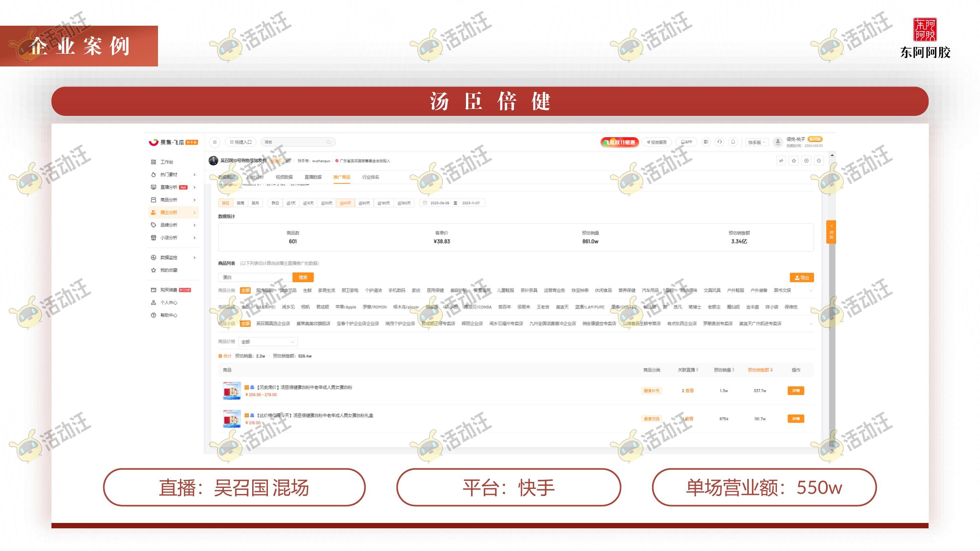Expand the 数据监控 sidebar chevron
The width and height of the screenshot is (980, 551).
[x=194, y=257]
